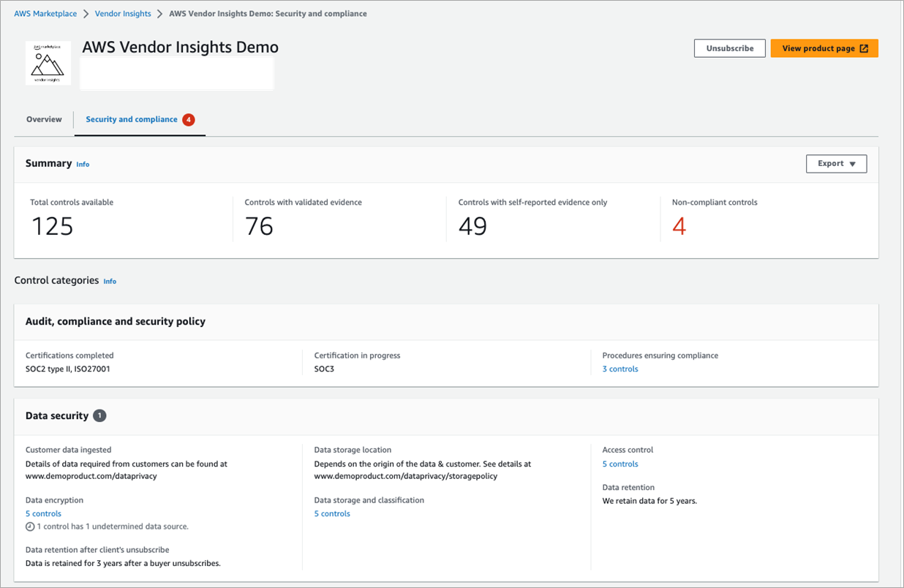This screenshot has height=588, width=904.
Task: Click the chevron after Vendor Insights breadcrumb
Action: (x=159, y=14)
